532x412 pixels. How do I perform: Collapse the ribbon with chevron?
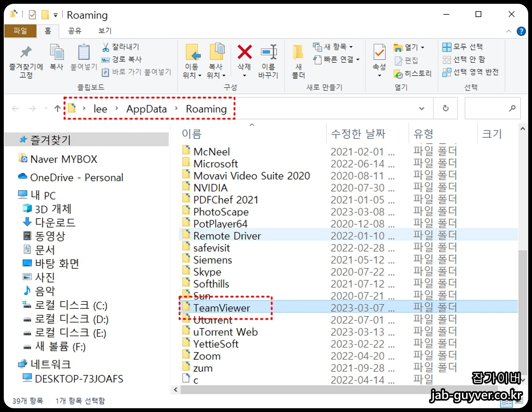pos(508,31)
